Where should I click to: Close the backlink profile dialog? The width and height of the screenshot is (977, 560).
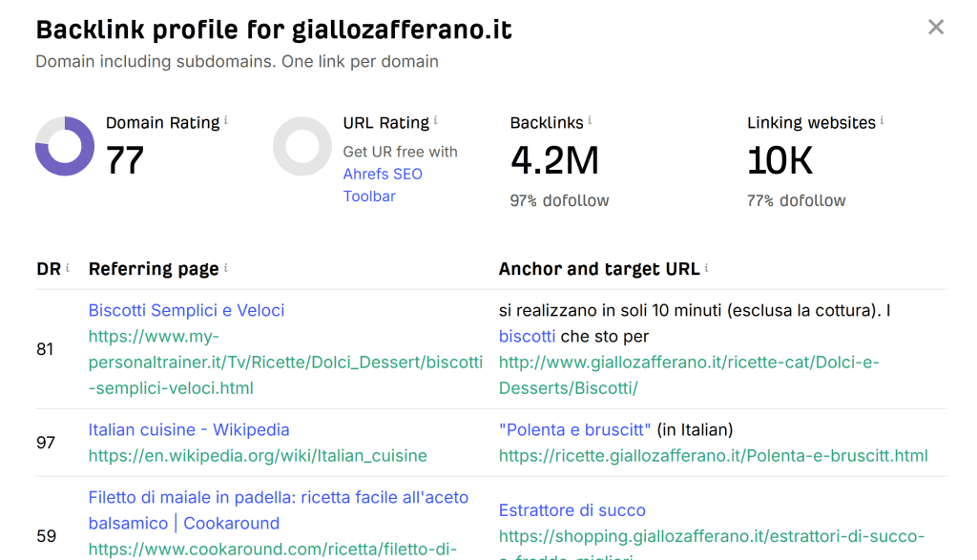pos(935,27)
